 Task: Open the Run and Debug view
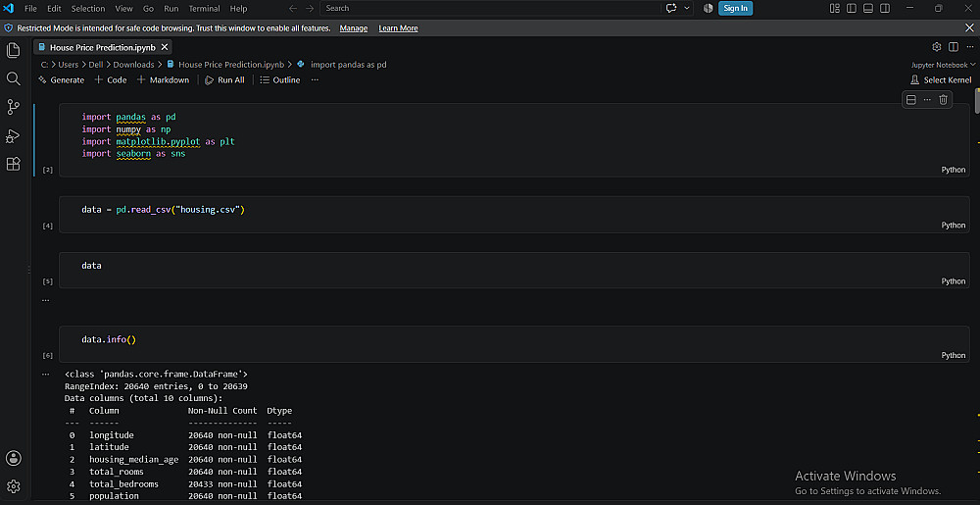click(x=13, y=135)
